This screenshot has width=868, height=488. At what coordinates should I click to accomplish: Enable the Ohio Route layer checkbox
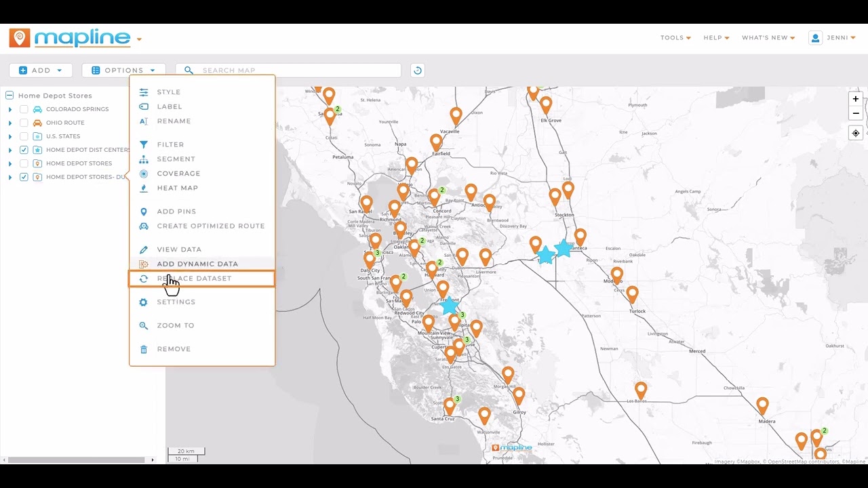24,123
